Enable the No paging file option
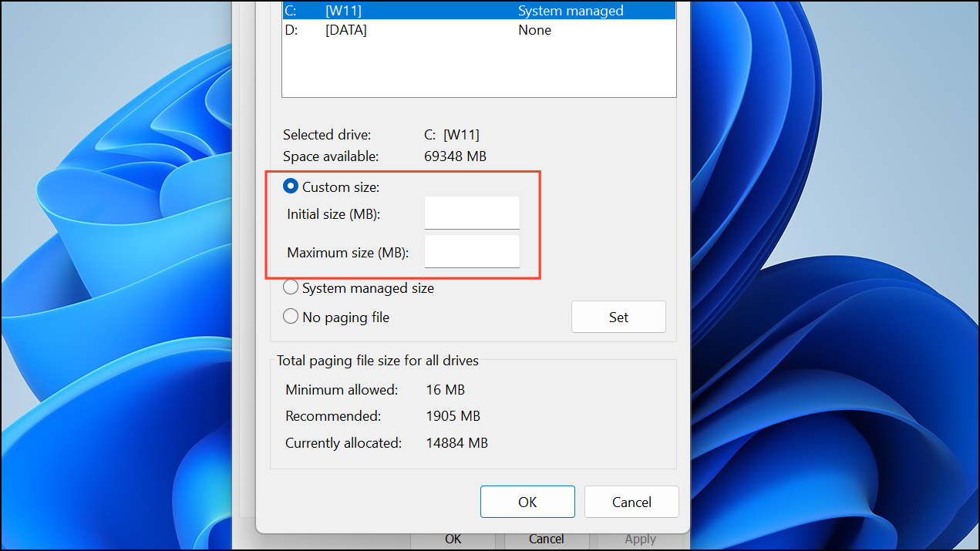Viewport: 980px width, 551px height. [x=291, y=316]
